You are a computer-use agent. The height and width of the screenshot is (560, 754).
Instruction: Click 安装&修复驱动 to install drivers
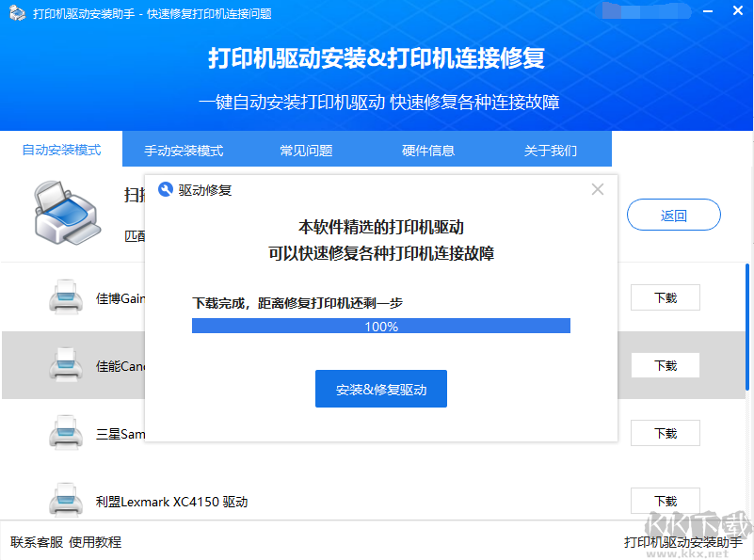pos(380,388)
